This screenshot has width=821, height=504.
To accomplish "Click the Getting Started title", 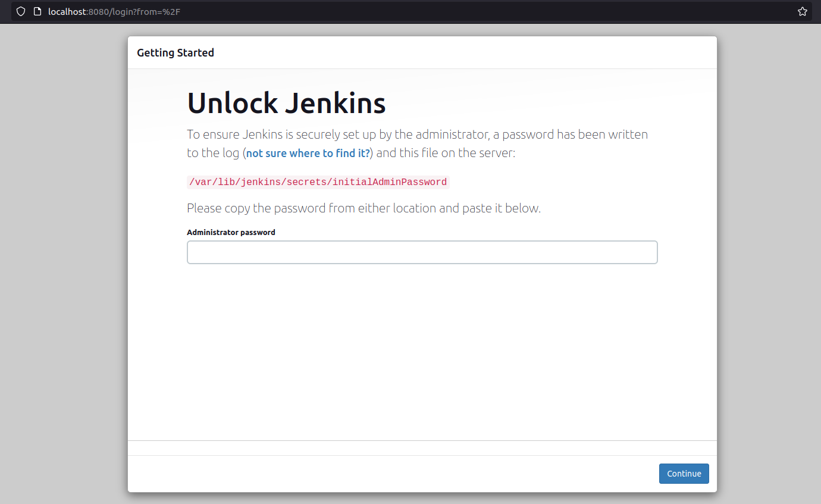I will 176,52.
